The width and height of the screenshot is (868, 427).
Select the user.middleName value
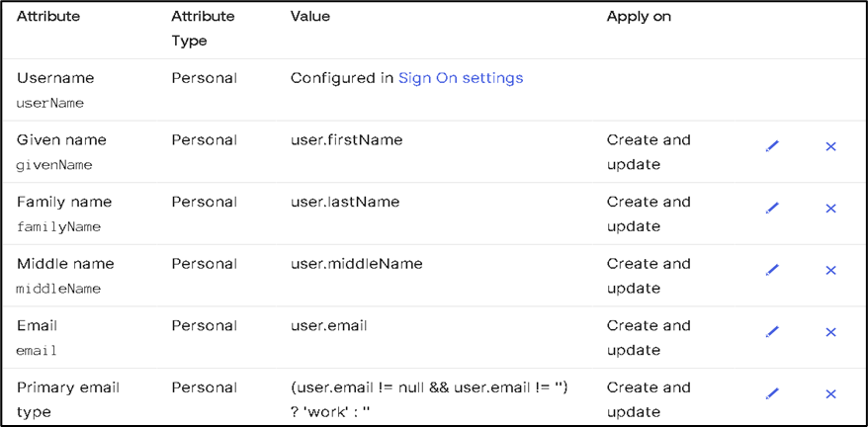[x=357, y=264]
